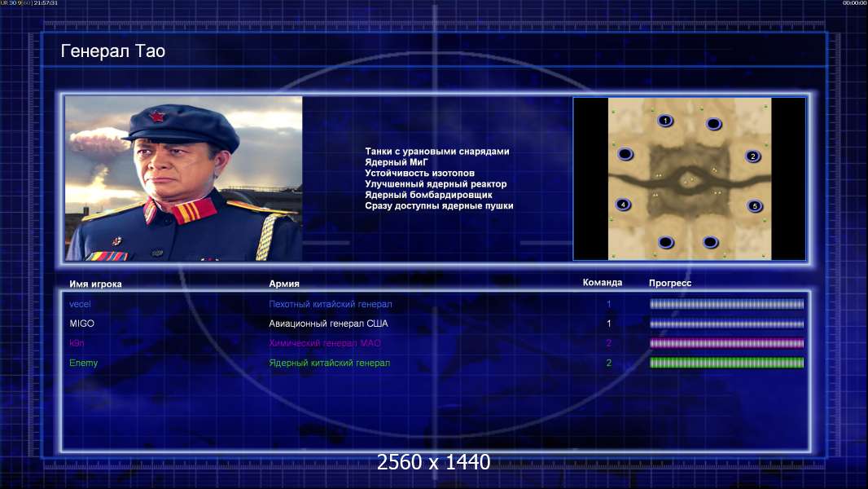
Task: Click start position marker 4 on the minimap
Action: point(623,205)
